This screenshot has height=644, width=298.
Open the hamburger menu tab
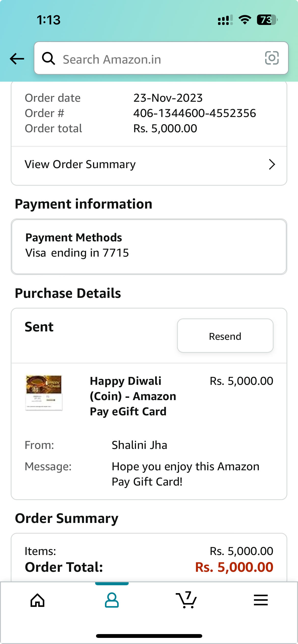(261, 600)
